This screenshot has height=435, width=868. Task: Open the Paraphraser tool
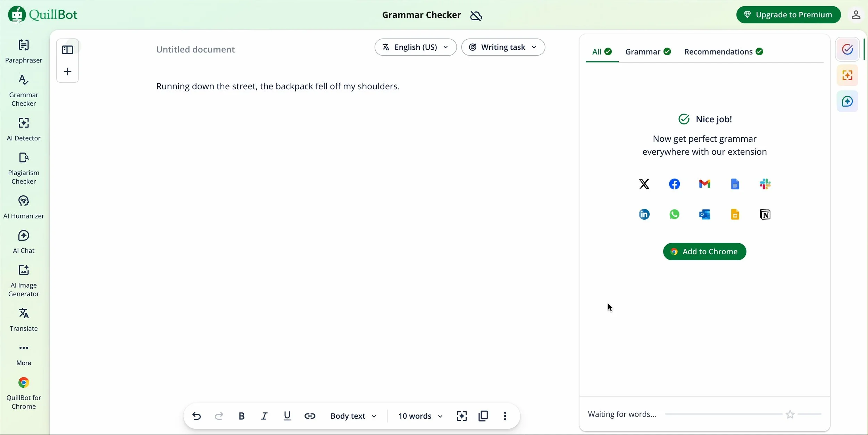click(24, 51)
